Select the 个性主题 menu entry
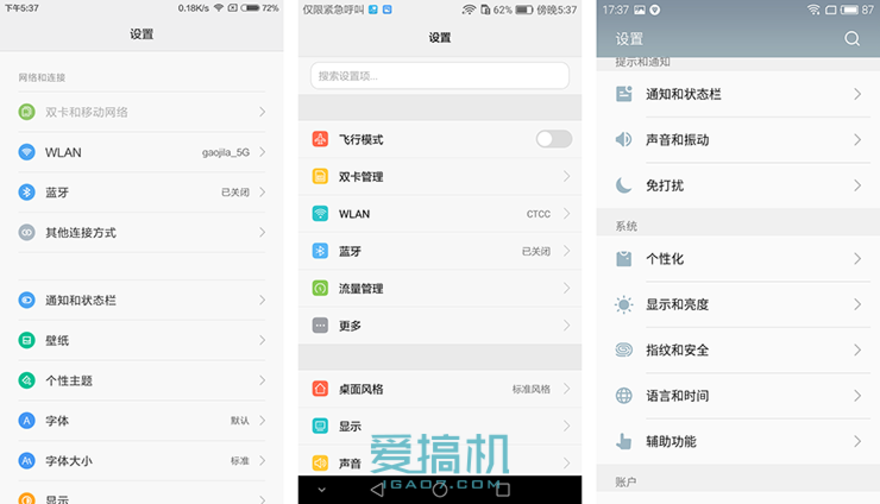 142,381
